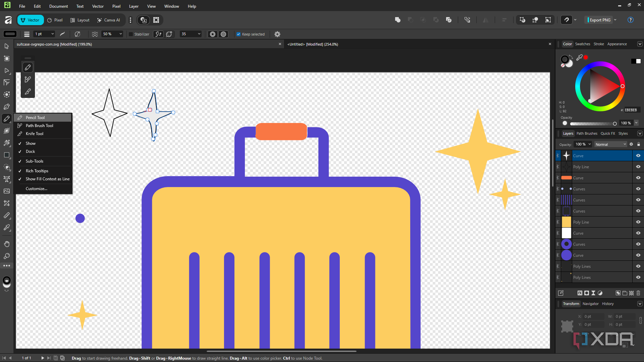Select the Pen tool in left toolbar

[x=6, y=107]
